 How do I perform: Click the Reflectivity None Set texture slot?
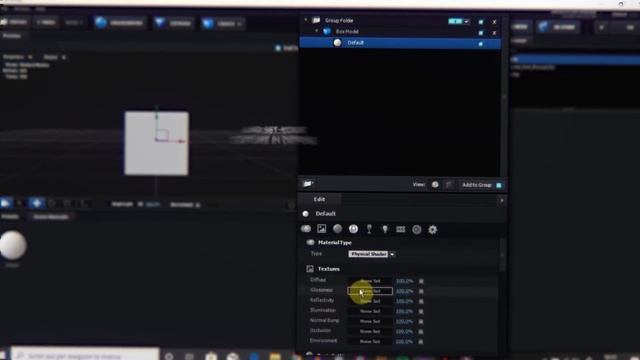coord(370,301)
